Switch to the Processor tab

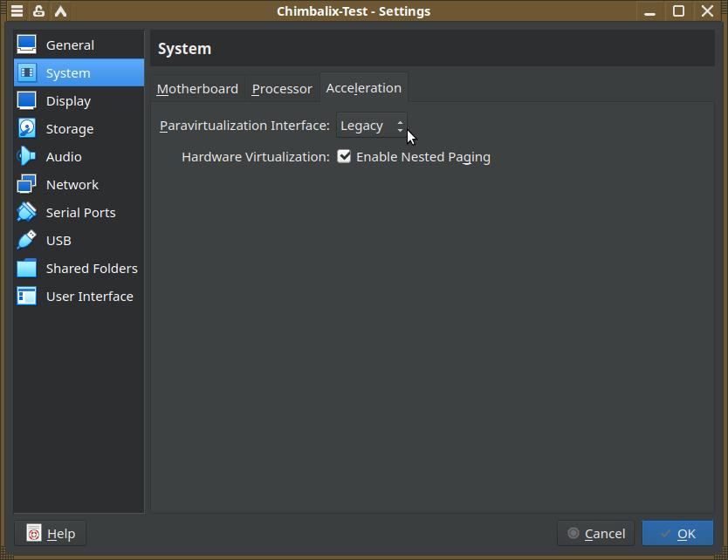point(282,89)
